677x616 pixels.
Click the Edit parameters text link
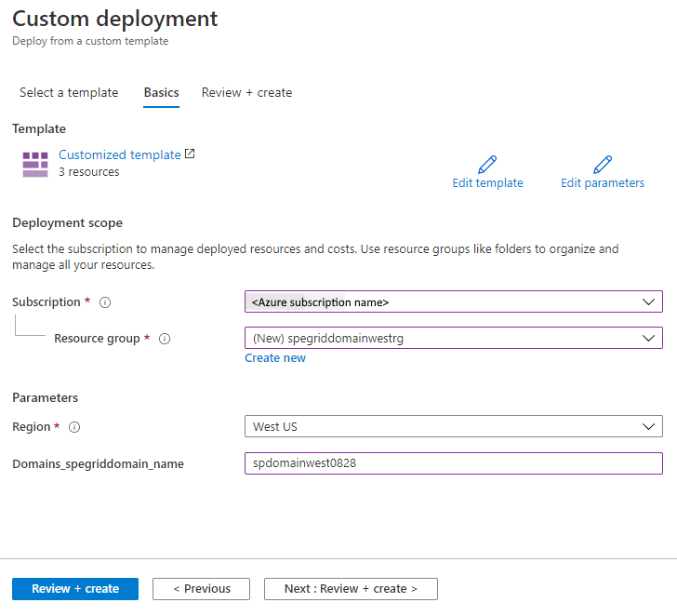click(602, 183)
